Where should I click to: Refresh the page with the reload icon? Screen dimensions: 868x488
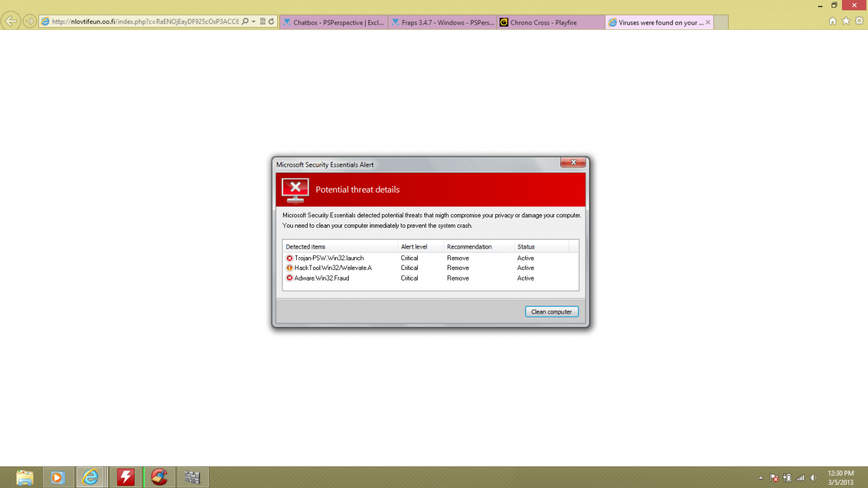click(271, 21)
